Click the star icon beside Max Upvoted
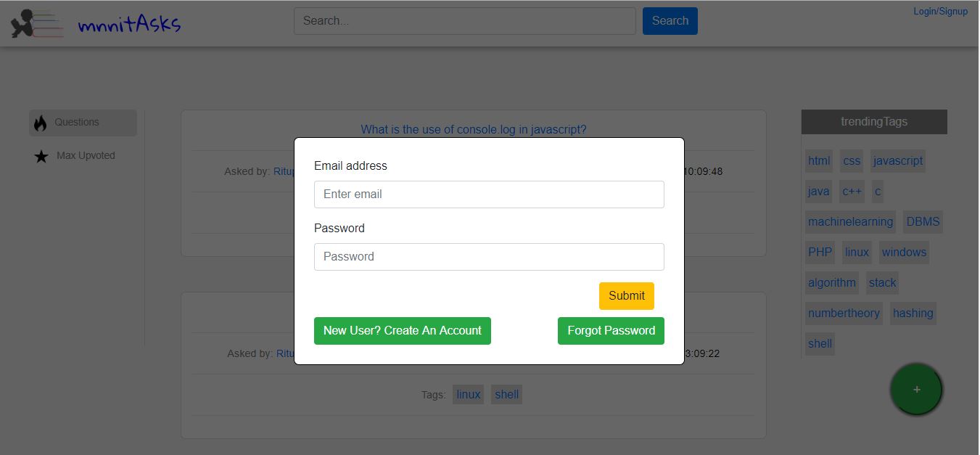 (41, 156)
